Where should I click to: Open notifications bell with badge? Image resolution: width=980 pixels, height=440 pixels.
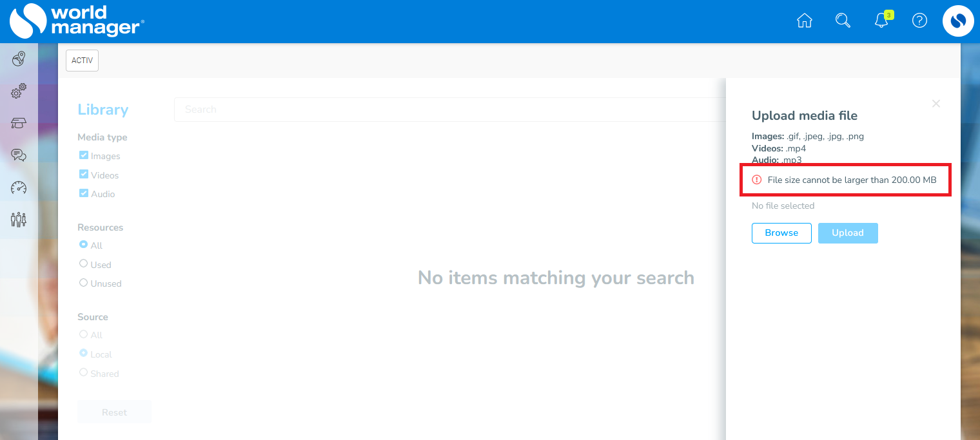(x=883, y=20)
